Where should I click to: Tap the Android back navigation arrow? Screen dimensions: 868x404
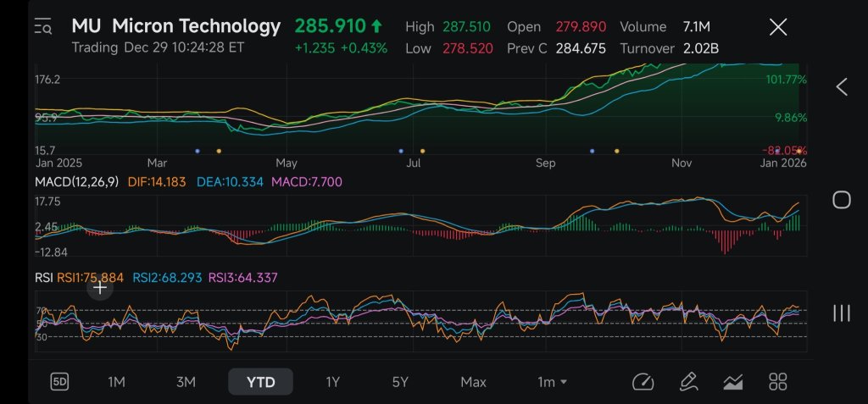[842, 87]
